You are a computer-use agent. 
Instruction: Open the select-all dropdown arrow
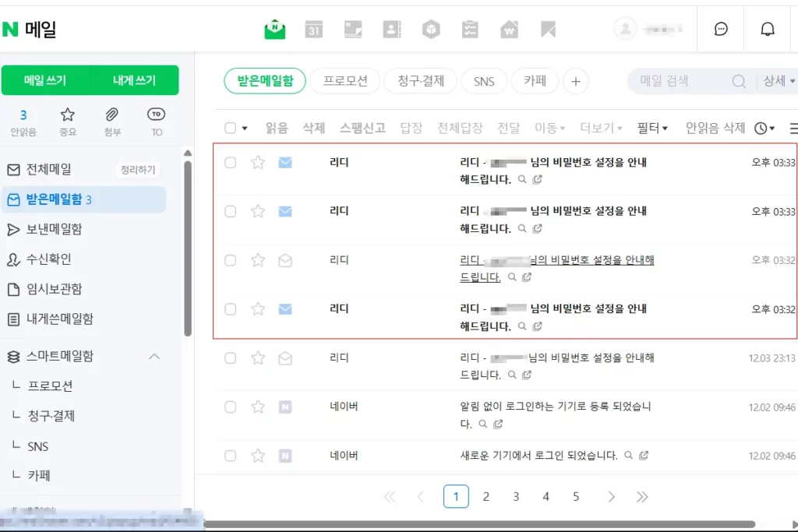click(245, 129)
